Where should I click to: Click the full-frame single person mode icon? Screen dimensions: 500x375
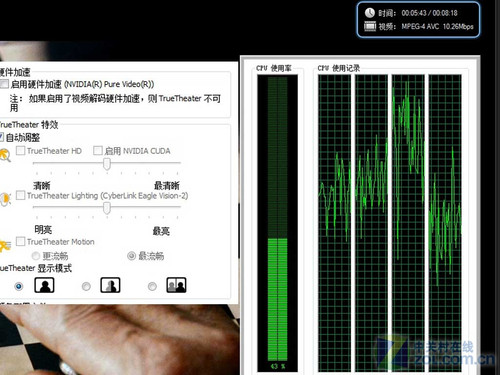click(x=44, y=285)
